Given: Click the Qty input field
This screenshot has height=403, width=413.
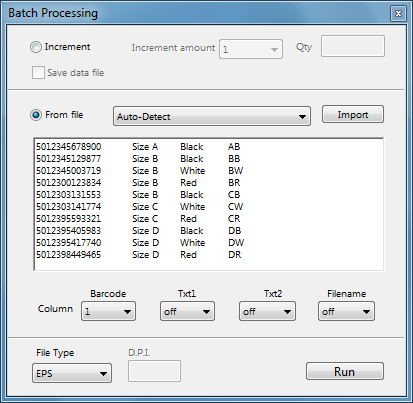Looking at the screenshot, I should point(353,46).
